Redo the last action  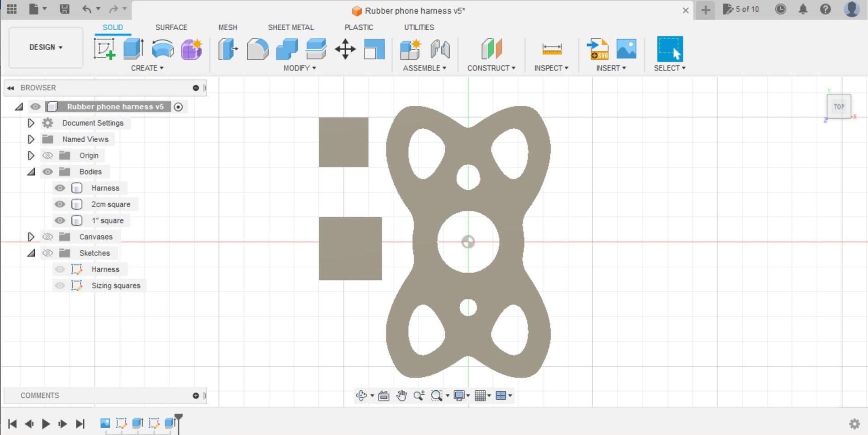coord(113,9)
